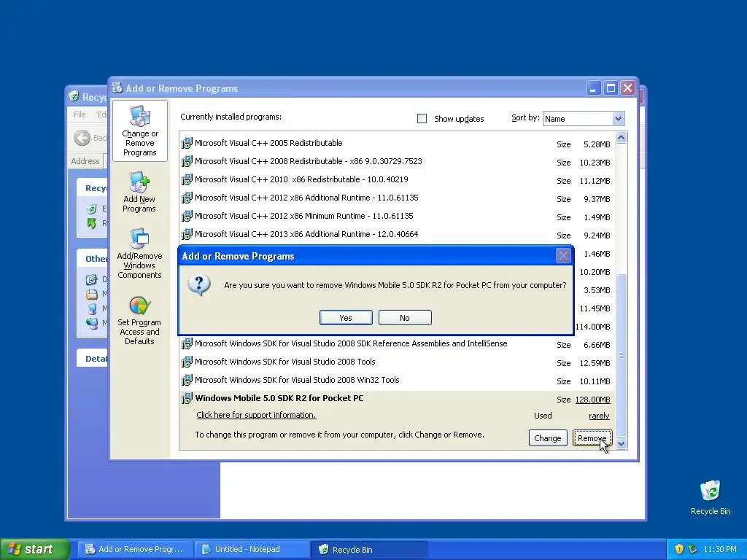Open Click here for support information link
Screen dimensions: 747x560
click(x=256, y=415)
